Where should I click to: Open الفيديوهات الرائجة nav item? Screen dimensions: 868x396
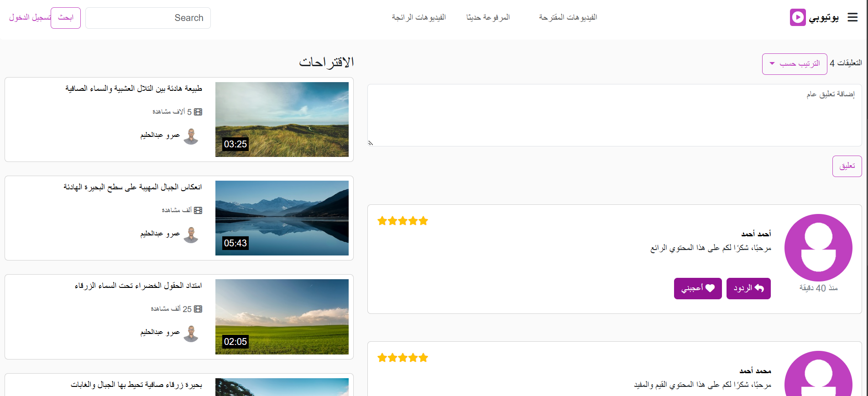[418, 17]
